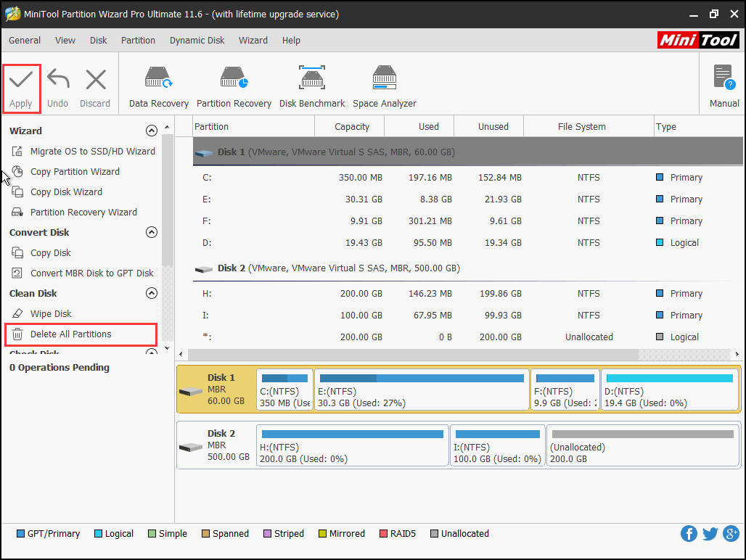Undo the last operation
746x560 pixels.
click(58, 89)
